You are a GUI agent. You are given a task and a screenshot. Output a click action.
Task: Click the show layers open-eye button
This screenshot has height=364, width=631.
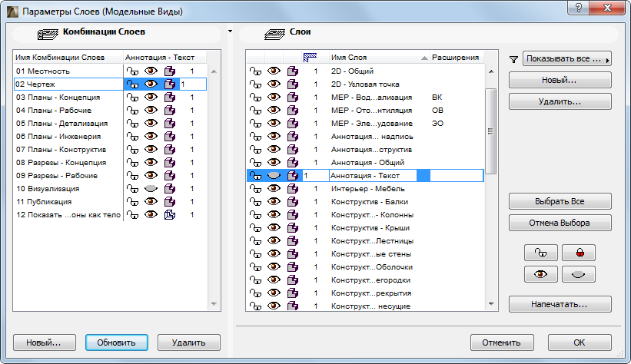pos(541,274)
